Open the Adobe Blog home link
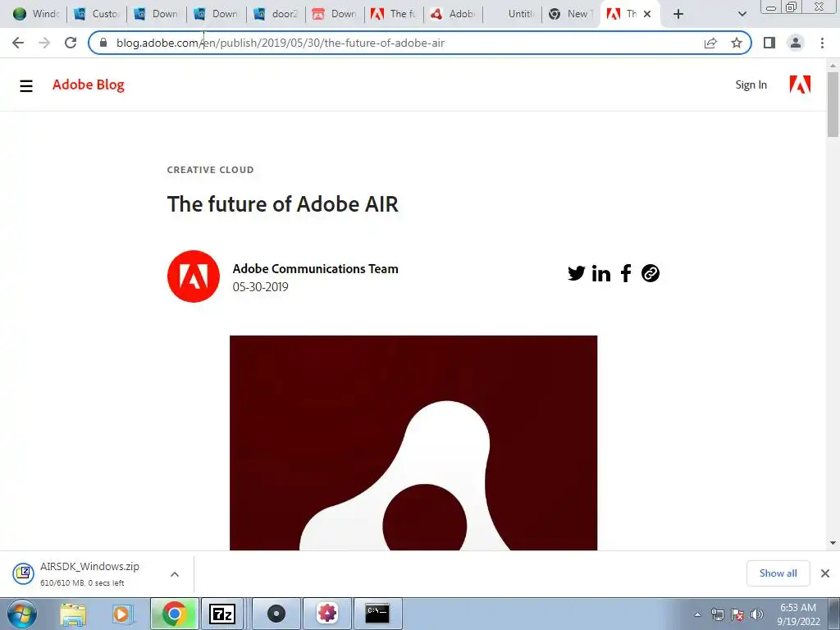 pyautogui.click(x=89, y=84)
